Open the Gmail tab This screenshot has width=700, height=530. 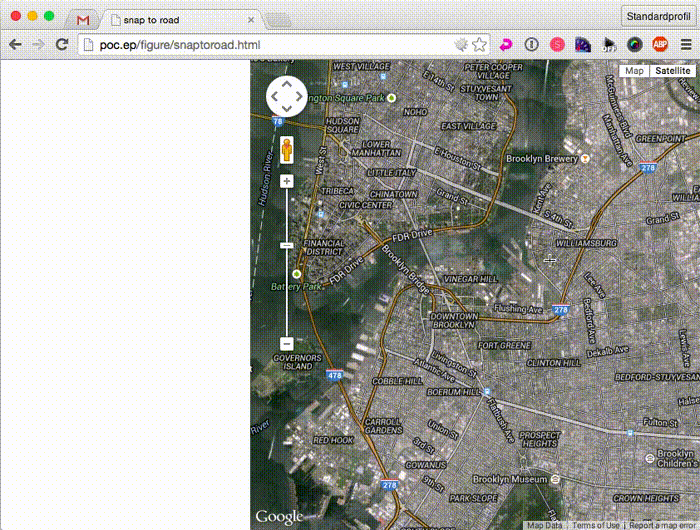[83, 20]
